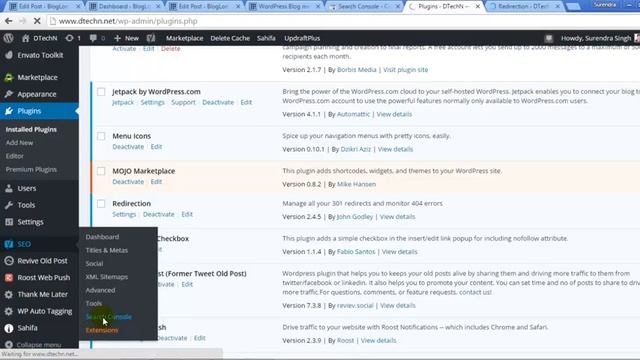Click Jetpack Support link

click(x=183, y=102)
